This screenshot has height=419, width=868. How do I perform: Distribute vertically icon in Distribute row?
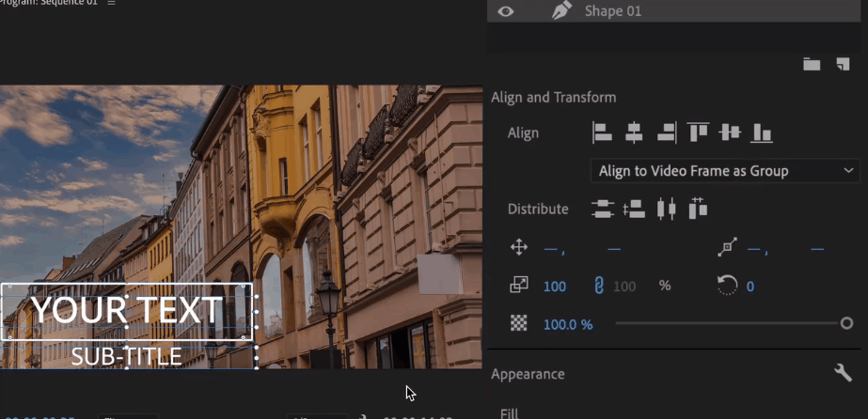[602, 209]
